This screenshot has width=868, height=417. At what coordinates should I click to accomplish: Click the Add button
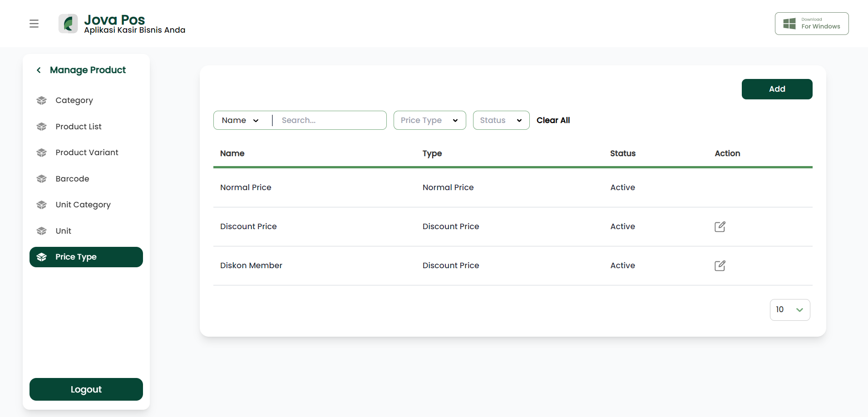[777, 89]
